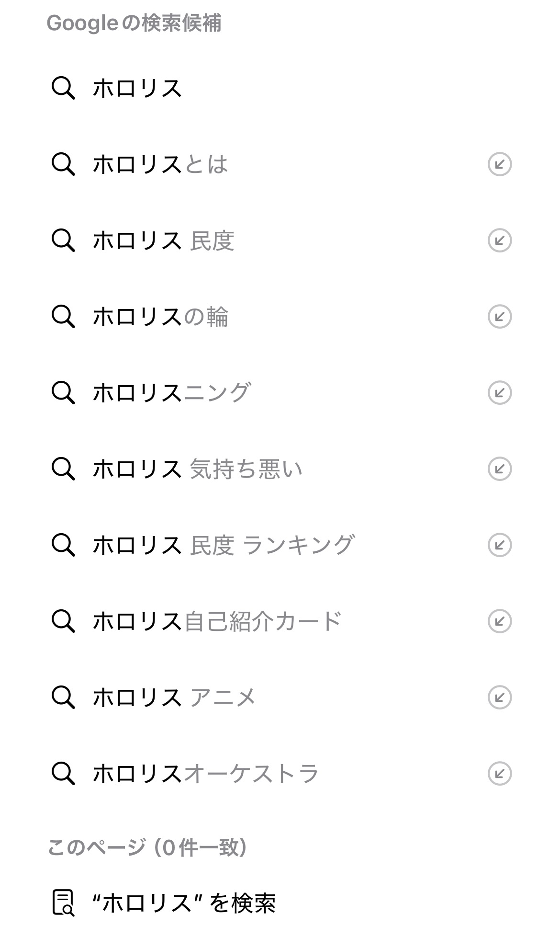The height and width of the screenshot is (937, 560).
Task: Tap fill-in arrow beside ホロリスとは
Action: pos(499,164)
